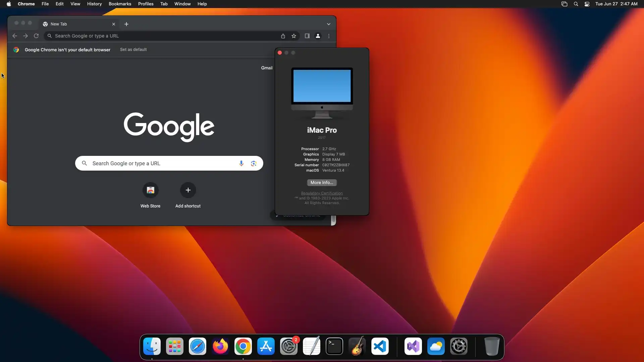
Task: Open Firefox from the dock
Action: tap(220, 346)
